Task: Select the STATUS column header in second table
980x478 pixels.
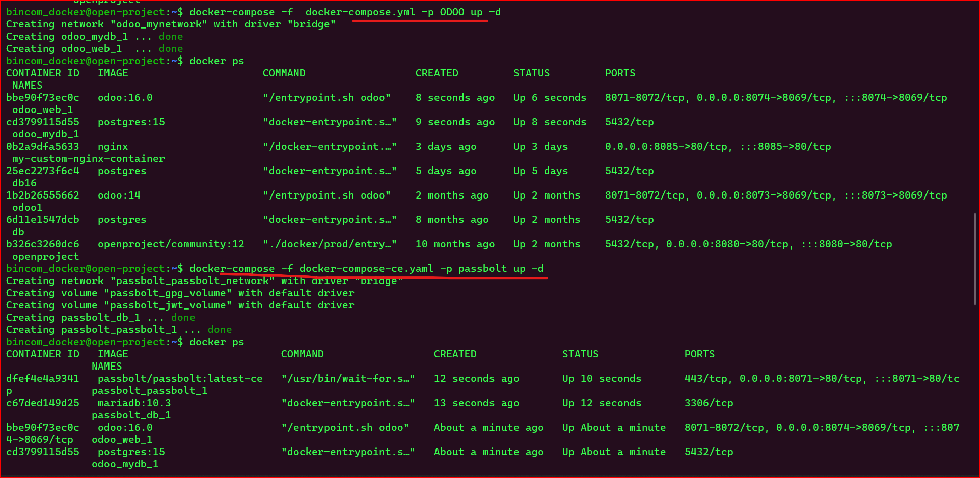Action: [x=580, y=354]
